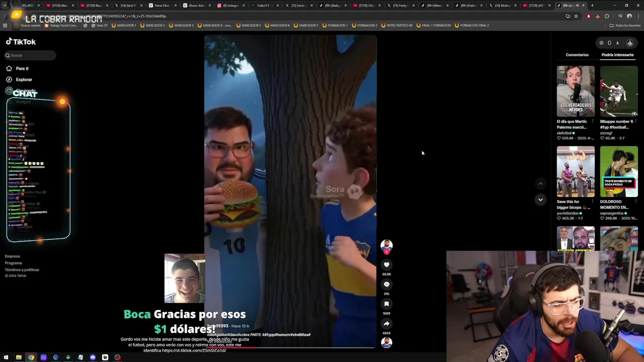Open options menu for Mbappe number 9 video

coord(635,121)
